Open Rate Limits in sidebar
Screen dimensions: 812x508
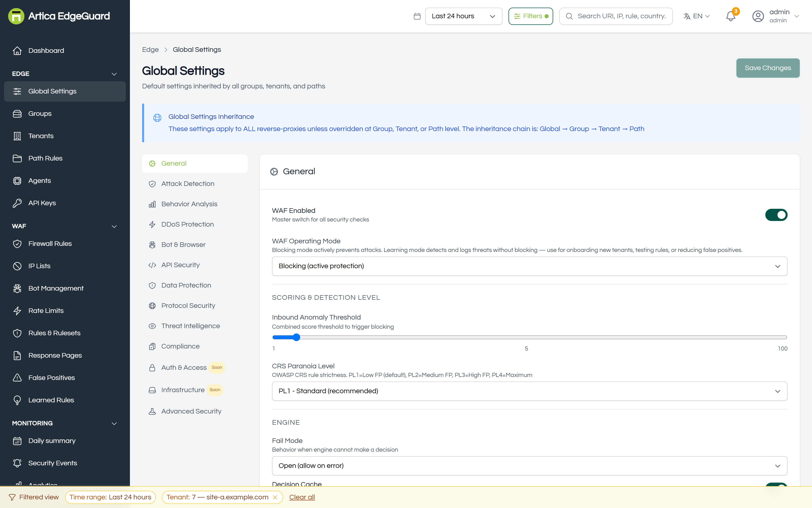65,310
